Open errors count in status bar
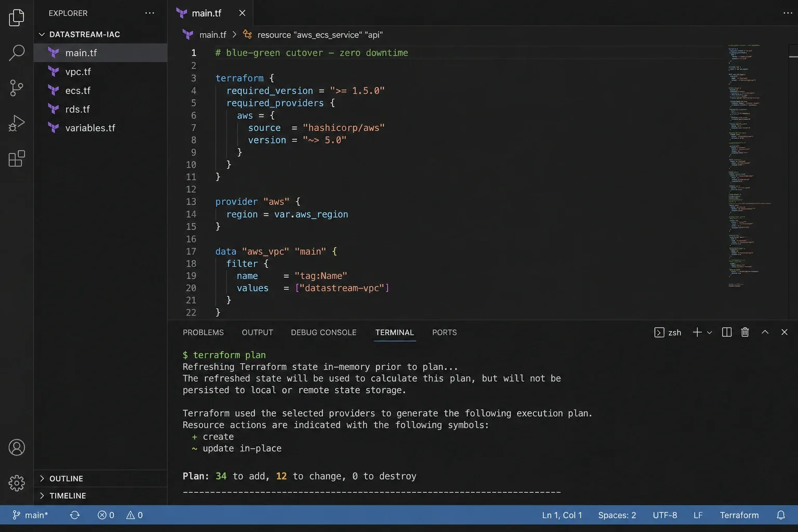This screenshot has width=798, height=532. point(106,515)
